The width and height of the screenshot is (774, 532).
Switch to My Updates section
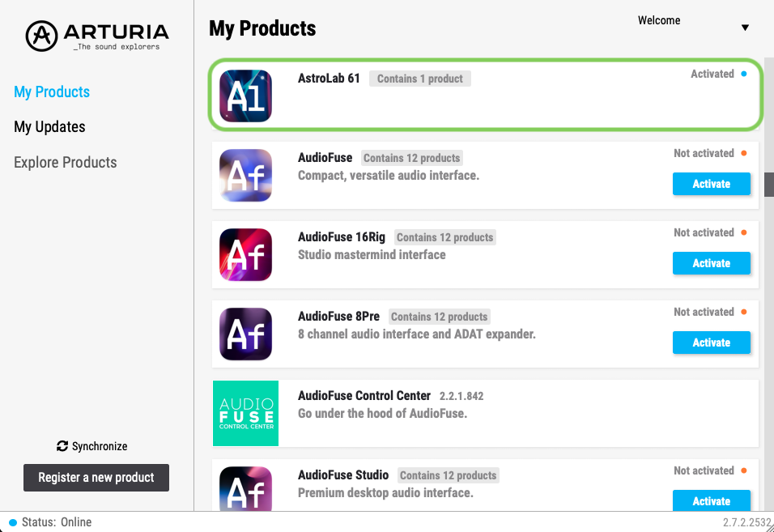click(49, 127)
